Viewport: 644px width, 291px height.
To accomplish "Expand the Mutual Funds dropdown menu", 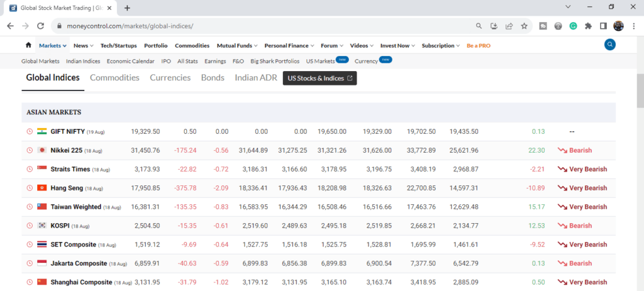I will pos(237,45).
